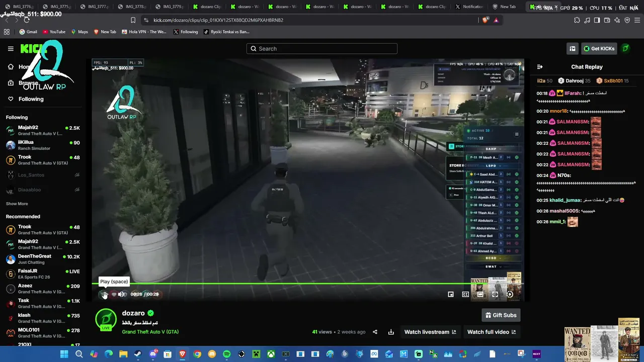Reload the page with the refresh icon

pos(27,20)
